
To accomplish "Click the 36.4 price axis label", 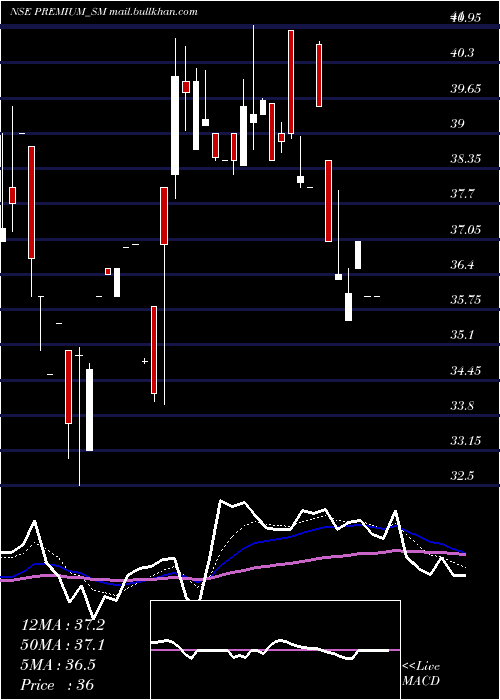I will (x=462, y=265).
